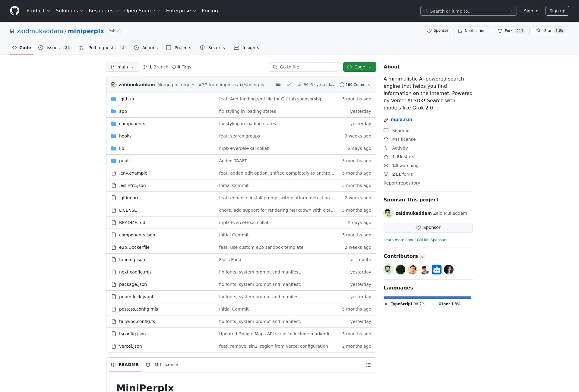Image resolution: width=579 pixels, height=392 pixels.
Task: Click the green commit status checkmark
Action: pyautogui.click(x=289, y=85)
